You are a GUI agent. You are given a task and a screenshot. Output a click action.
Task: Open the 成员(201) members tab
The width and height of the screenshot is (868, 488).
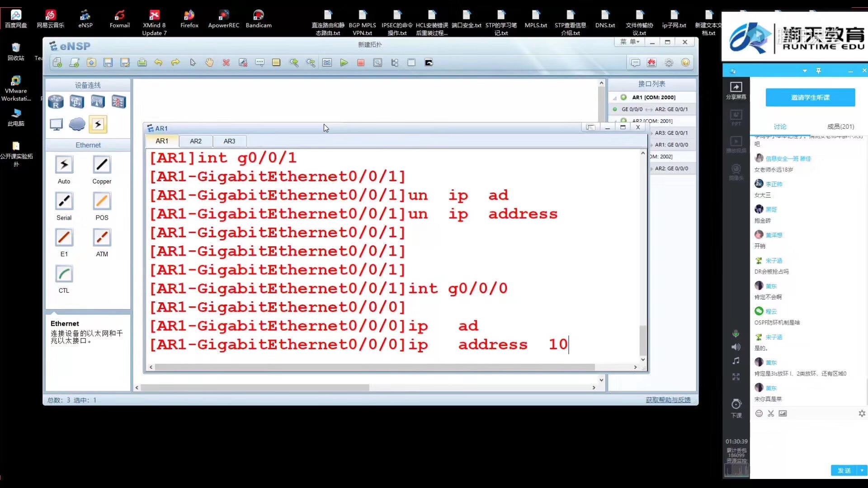tap(840, 127)
